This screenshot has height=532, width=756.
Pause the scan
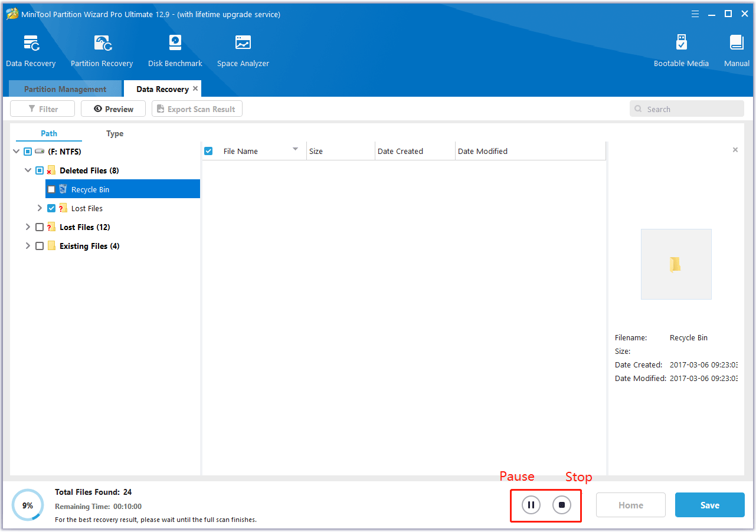(x=530, y=505)
